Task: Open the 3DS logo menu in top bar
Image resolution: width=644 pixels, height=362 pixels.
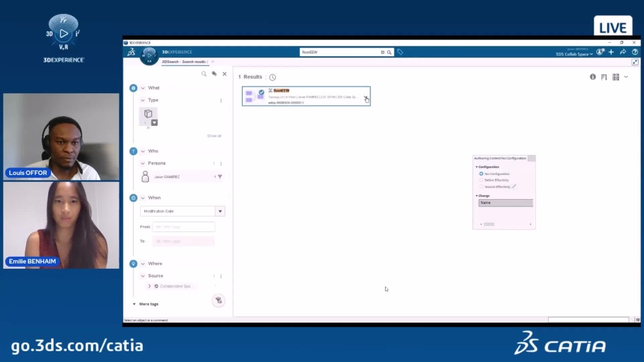Action: [x=131, y=52]
